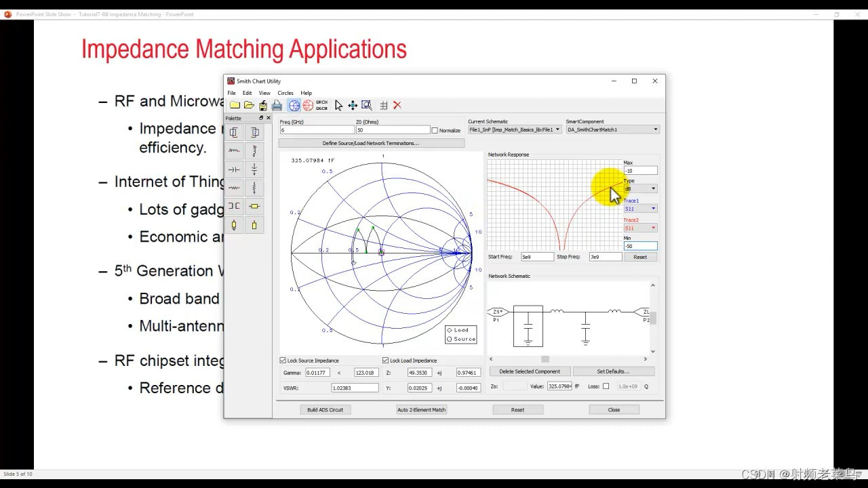Open the Trace1 S11 dropdown
This screenshot has width=868, height=488.
640,209
